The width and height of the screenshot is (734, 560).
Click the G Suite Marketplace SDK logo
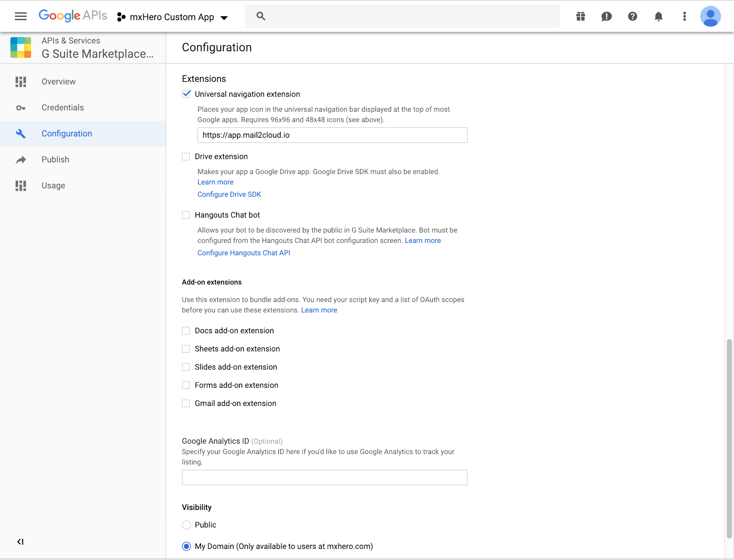pos(21,48)
